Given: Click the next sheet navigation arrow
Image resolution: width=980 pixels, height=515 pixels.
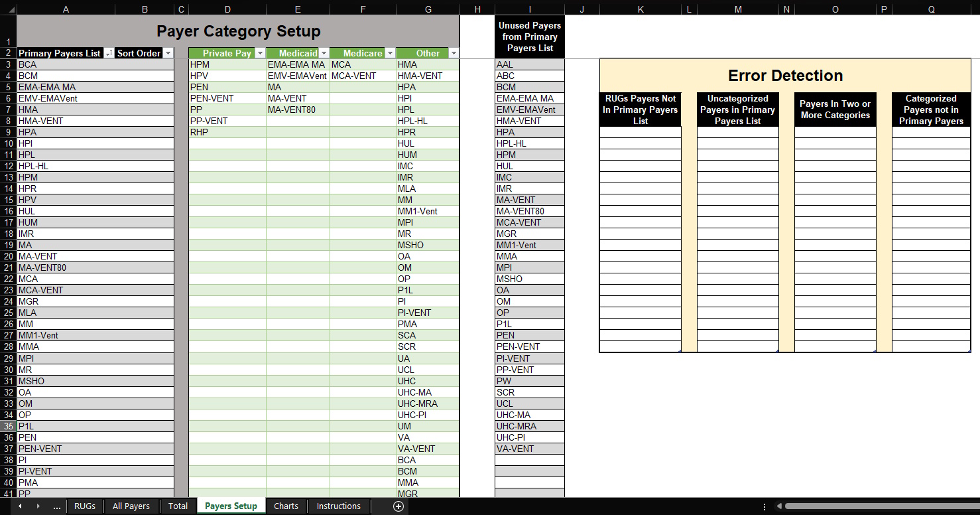Looking at the screenshot, I should pos(38,506).
